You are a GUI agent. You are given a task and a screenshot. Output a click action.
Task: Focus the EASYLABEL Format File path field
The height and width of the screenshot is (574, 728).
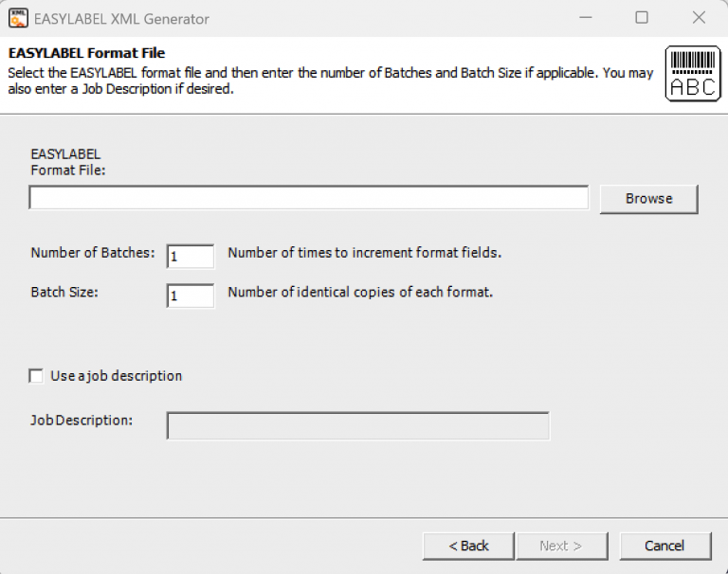pyautogui.click(x=308, y=197)
